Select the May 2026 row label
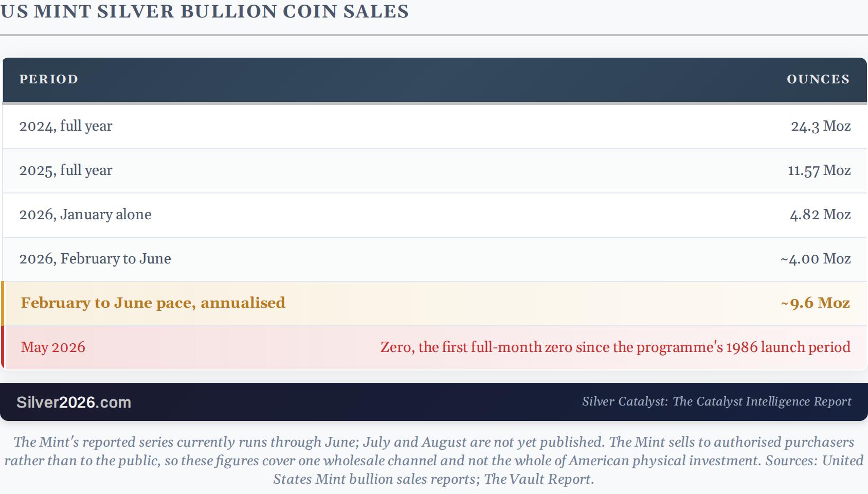 coord(53,347)
